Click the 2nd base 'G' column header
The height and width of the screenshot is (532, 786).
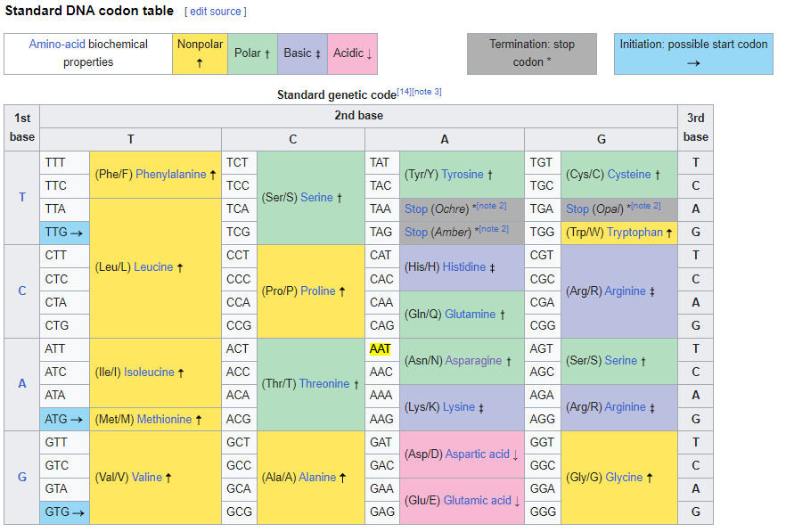(601, 139)
